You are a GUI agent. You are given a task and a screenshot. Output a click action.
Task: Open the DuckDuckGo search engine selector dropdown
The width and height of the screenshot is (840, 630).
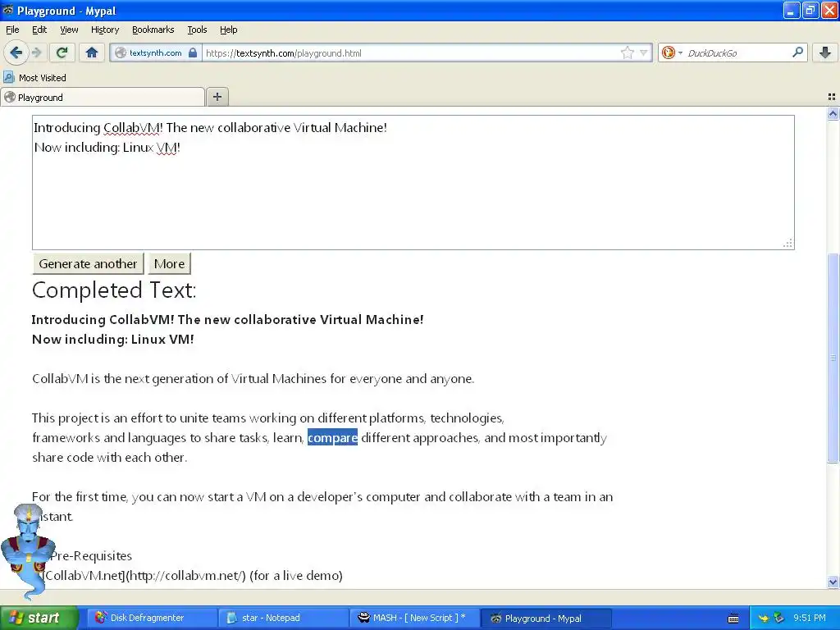point(671,52)
